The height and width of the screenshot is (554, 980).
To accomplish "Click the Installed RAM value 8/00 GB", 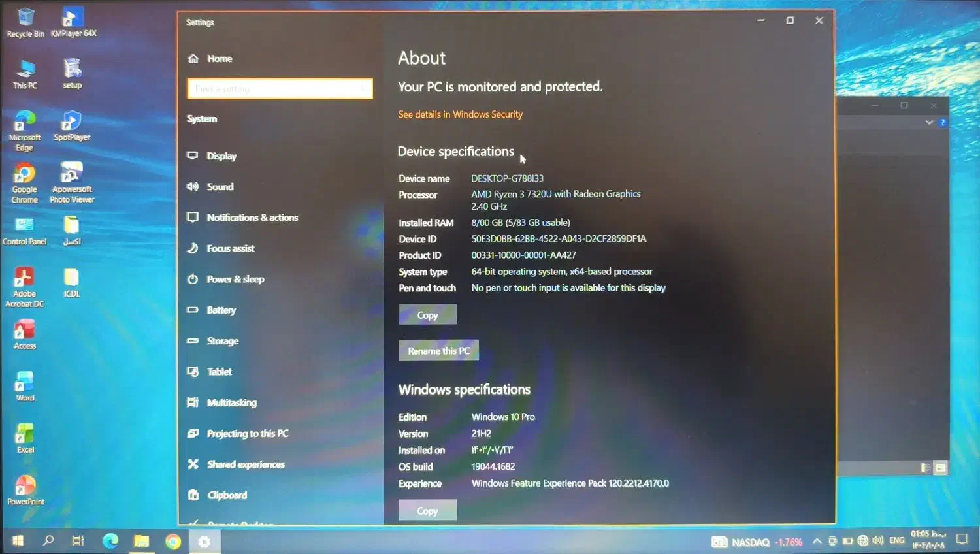I will pos(521,223).
